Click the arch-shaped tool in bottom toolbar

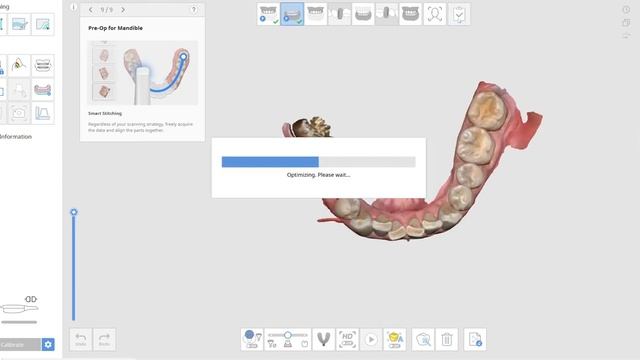pos(324,340)
